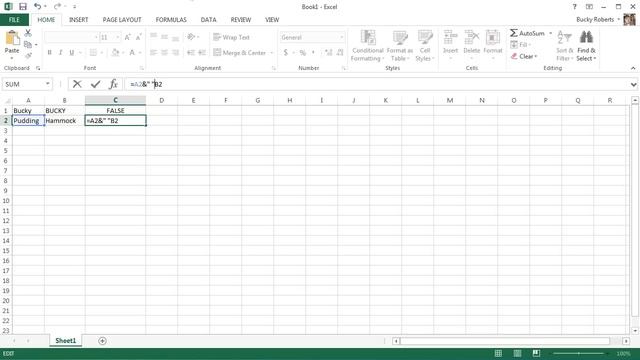This screenshot has width=640, height=360.
Task: Click the Merge & Center button
Action: pyautogui.click(x=240, y=53)
